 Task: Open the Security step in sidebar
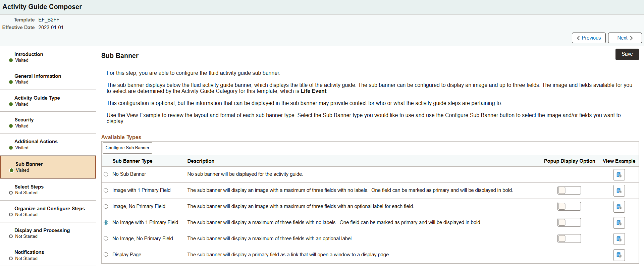24,120
